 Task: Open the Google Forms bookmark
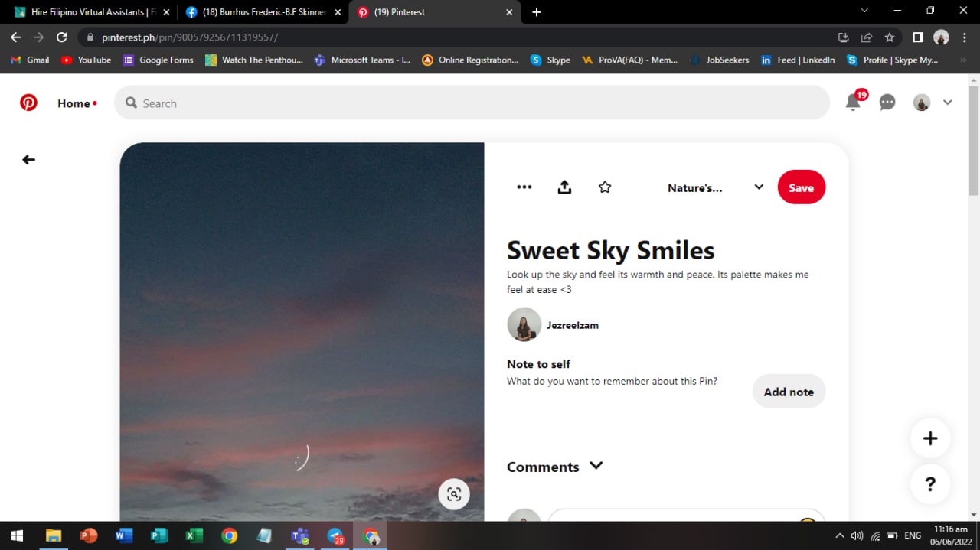(x=158, y=60)
